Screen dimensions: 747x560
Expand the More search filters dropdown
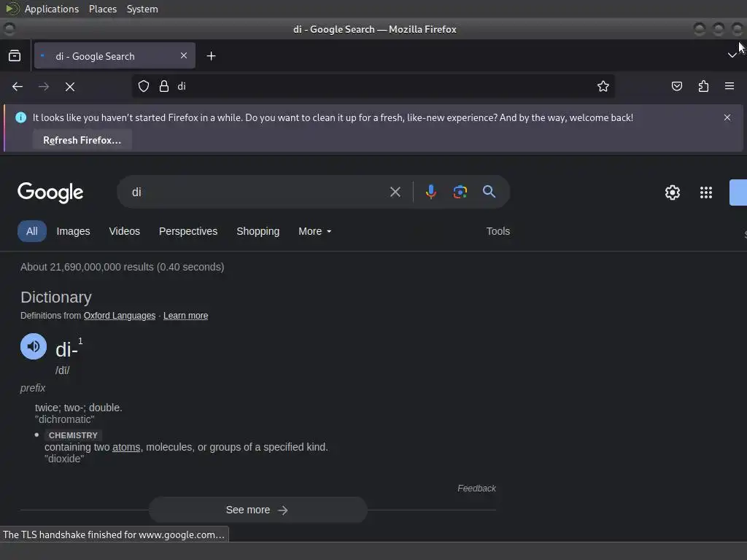click(314, 231)
